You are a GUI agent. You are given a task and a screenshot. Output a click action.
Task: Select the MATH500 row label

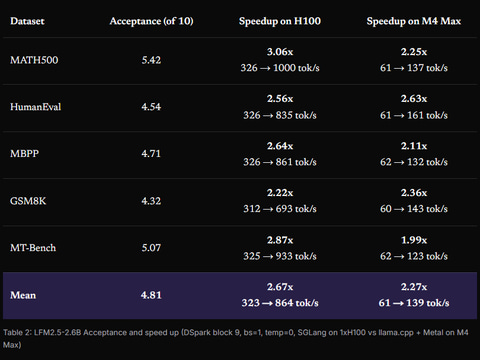34,60
